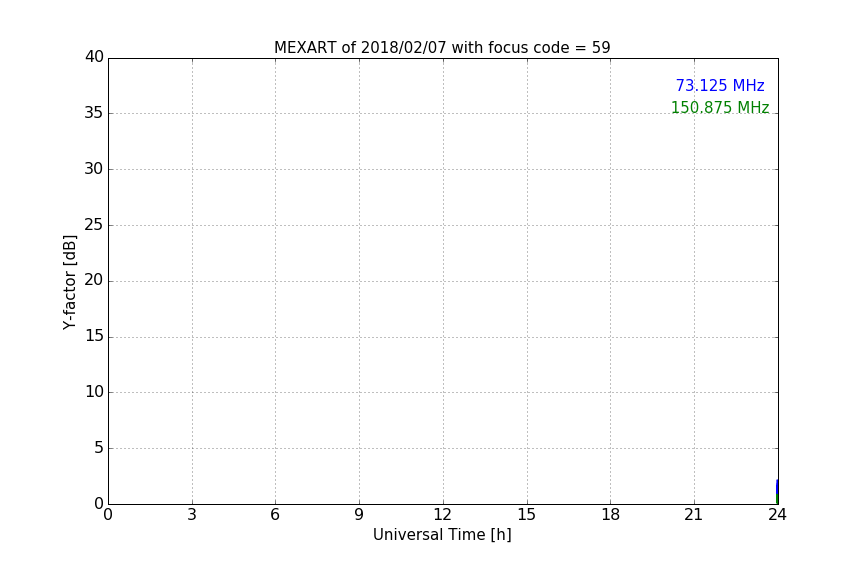Click the blue data spike near hour 24

(777, 487)
